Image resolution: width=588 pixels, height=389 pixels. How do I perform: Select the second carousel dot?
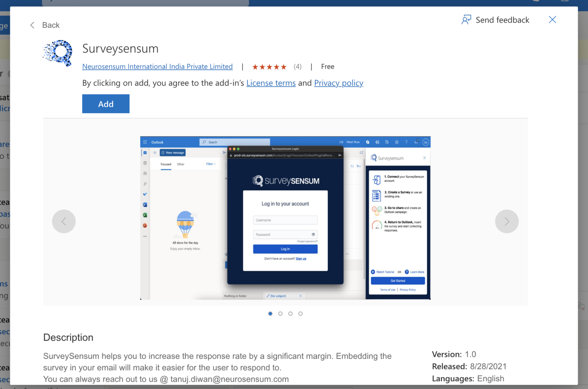pyautogui.click(x=280, y=313)
